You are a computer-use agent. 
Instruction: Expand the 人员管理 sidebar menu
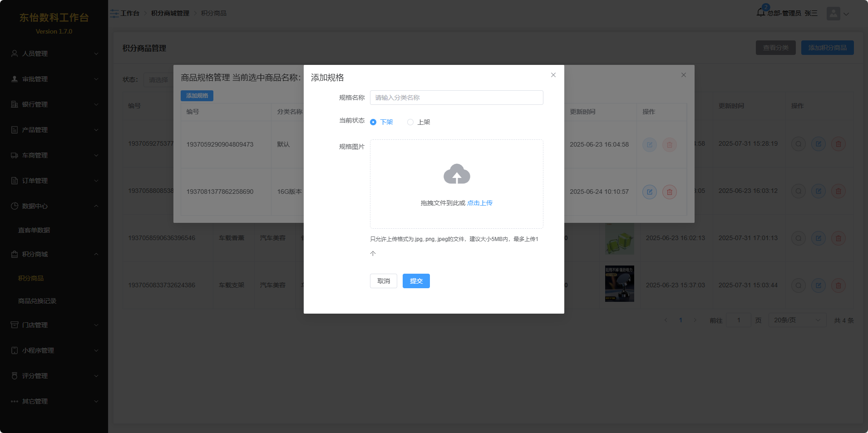54,54
